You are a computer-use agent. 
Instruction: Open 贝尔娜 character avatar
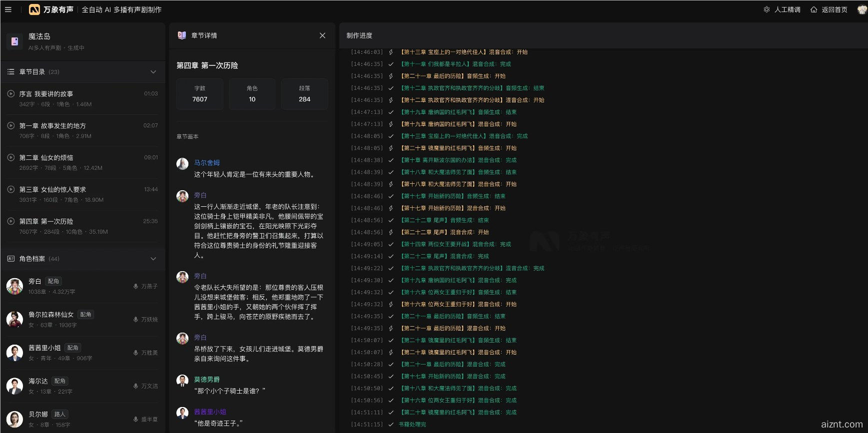coord(14,419)
